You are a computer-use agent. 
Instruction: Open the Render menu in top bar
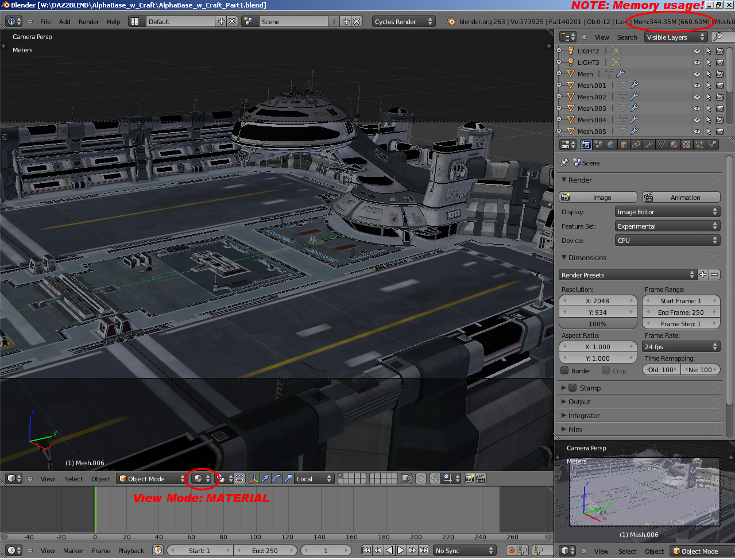(x=88, y=22)
